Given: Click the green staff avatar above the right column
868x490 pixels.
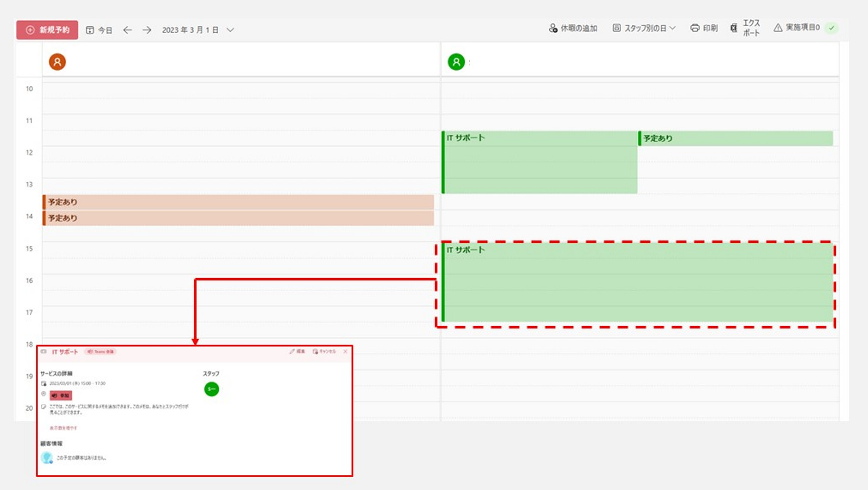Looking at the screenshot, I should 456,62.
